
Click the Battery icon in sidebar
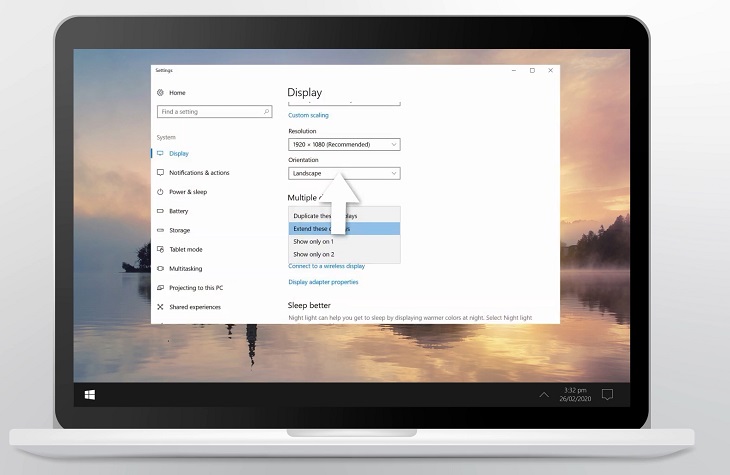[161, 211]
